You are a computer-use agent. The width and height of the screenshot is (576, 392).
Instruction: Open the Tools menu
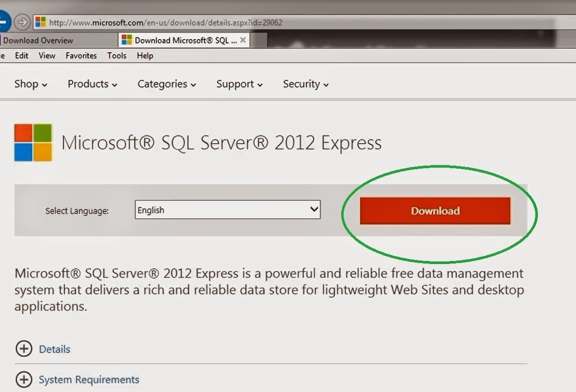pos(117,56)
